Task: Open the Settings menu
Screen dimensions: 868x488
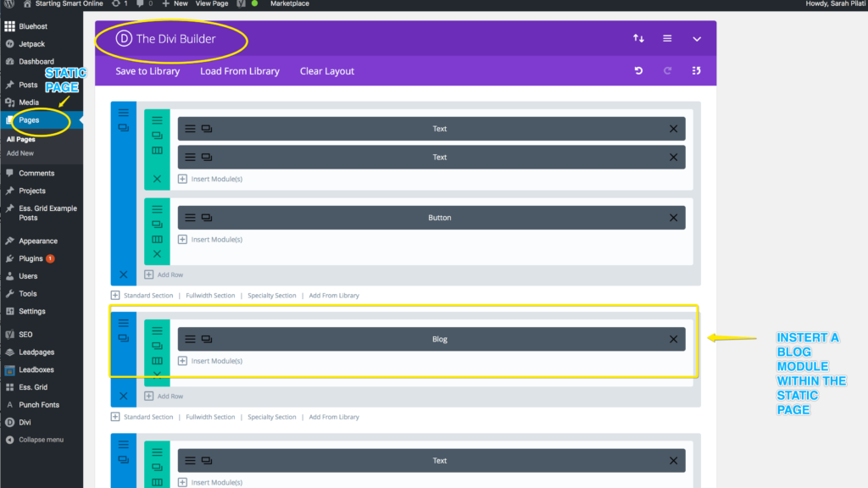Action: click(32, 312)
